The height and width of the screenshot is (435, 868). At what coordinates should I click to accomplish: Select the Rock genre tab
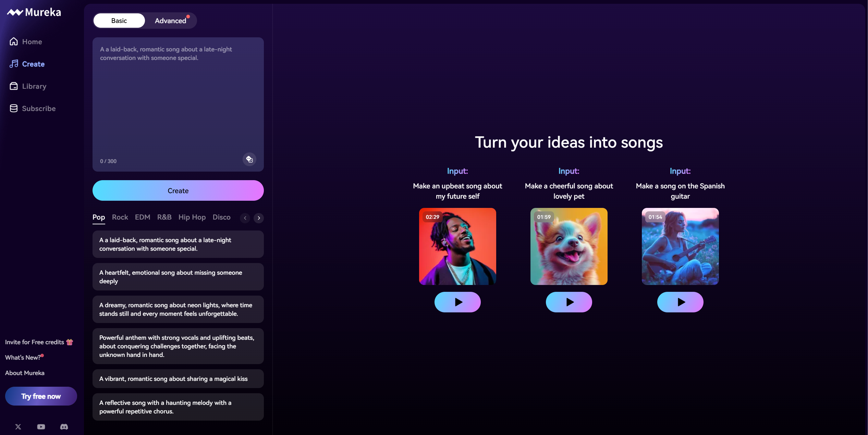pos(120,217)
